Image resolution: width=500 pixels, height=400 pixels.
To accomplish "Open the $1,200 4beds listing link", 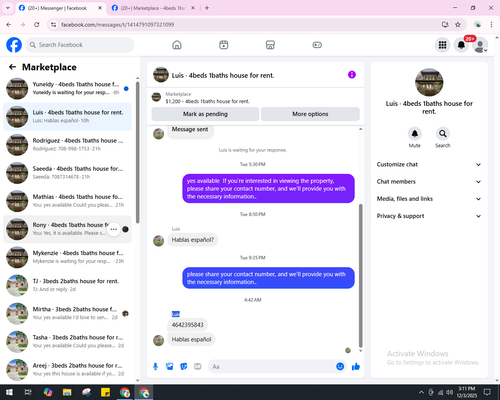I will pyautogui.click(x=207, y=101).
